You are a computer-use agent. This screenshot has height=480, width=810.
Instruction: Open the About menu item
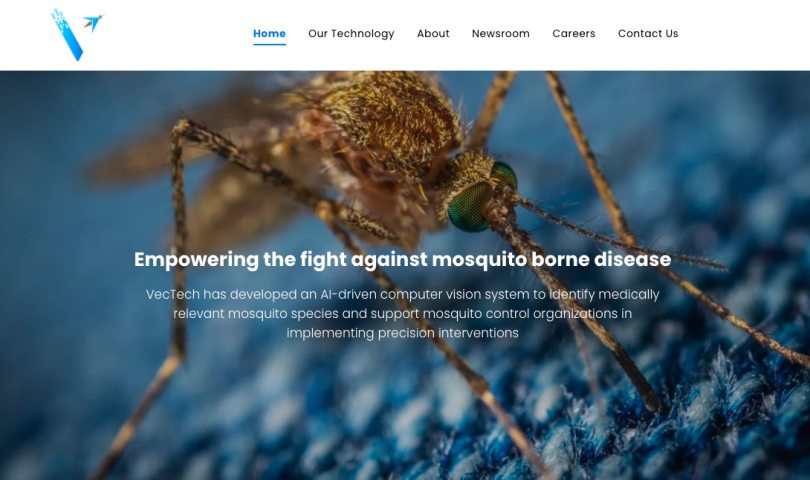coord(433,34)
